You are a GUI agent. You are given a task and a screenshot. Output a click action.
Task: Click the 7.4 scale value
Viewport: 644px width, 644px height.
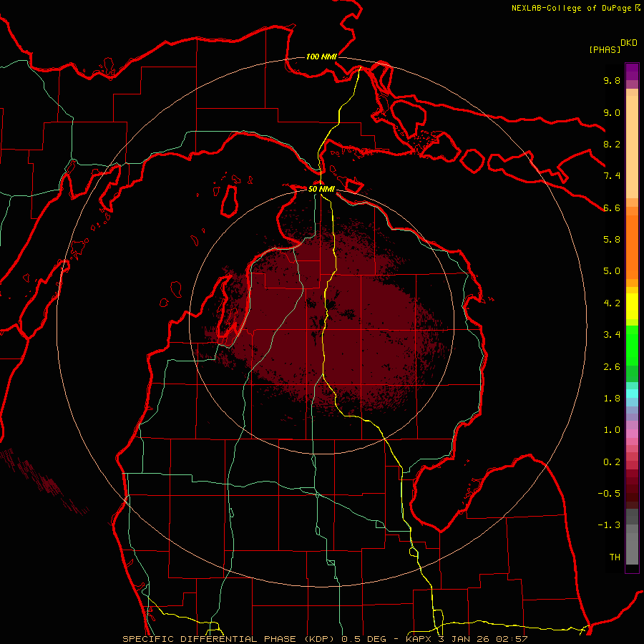point(612,176)
